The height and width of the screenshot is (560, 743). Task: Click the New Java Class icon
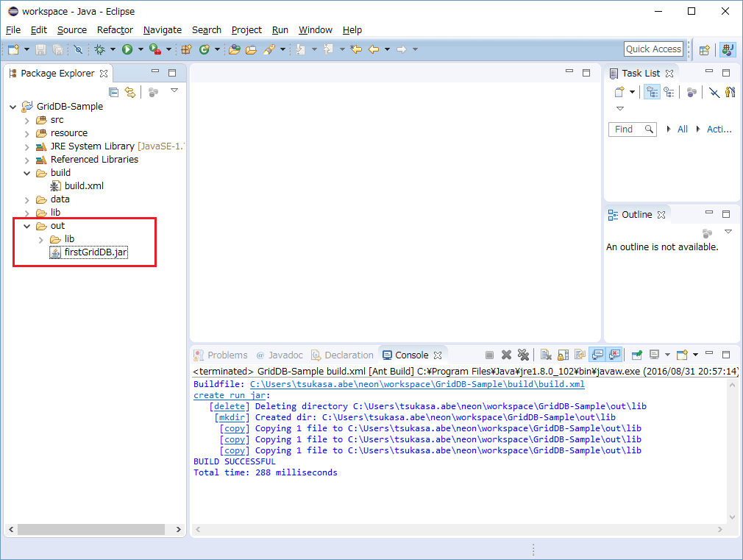coord(205,49)
